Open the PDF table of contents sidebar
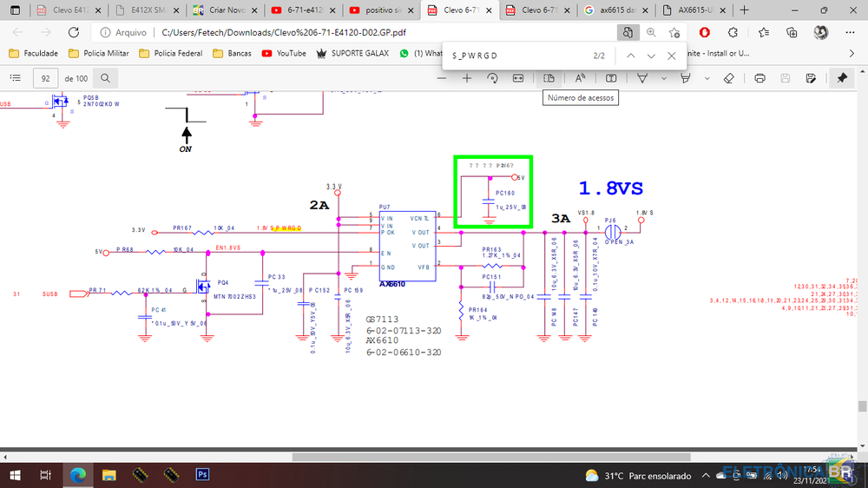868x488 pixels. 15,78
